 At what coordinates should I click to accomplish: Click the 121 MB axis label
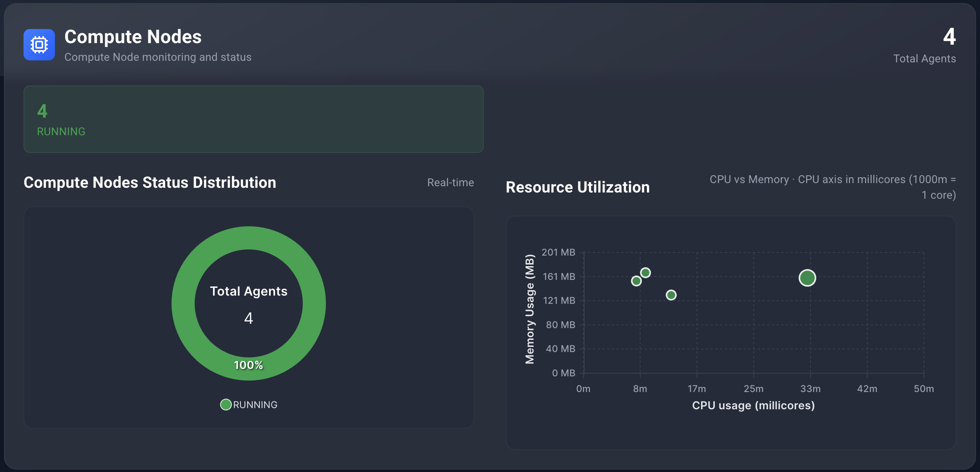pyautogui.click(x=559, y=300)
